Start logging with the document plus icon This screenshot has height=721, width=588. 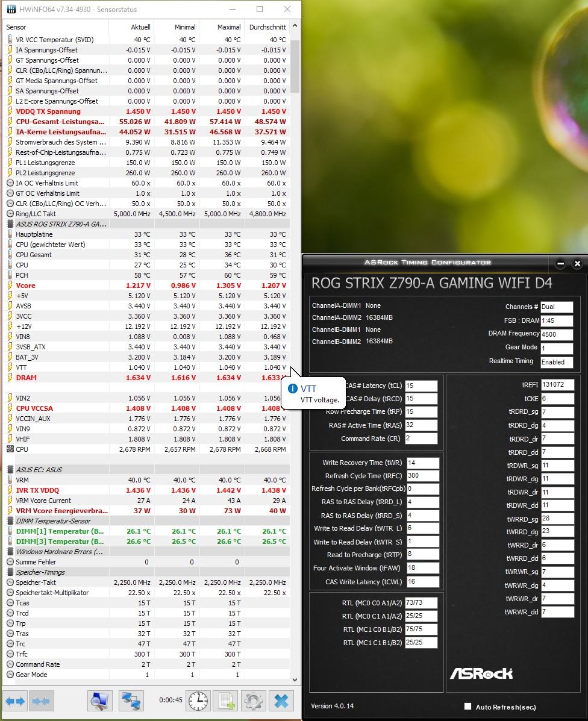[x=226, y=701]
